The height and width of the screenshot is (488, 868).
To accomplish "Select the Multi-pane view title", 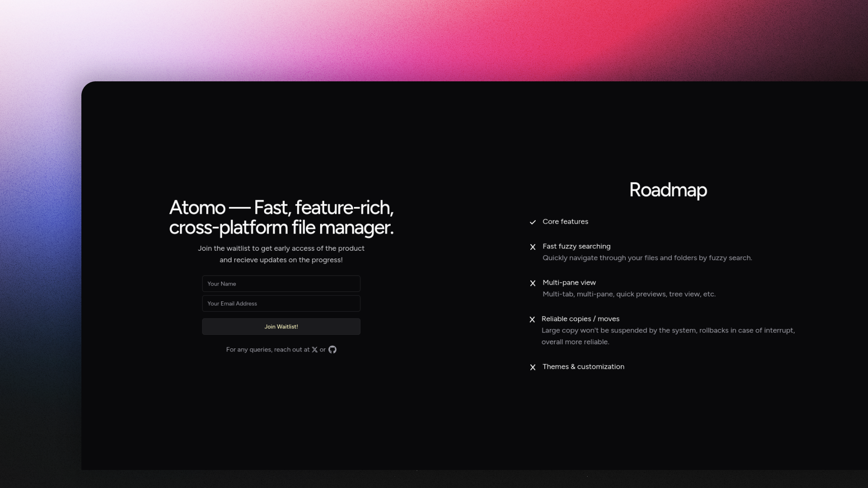I will pyautogui.click(x=569, y=282).
